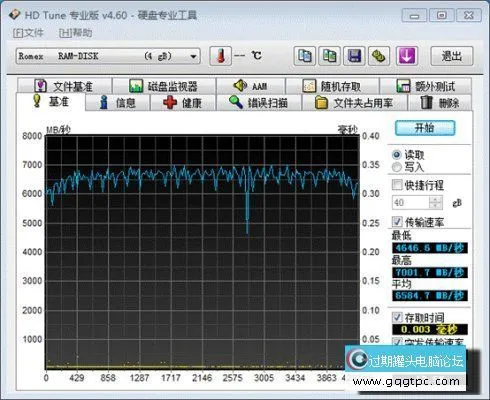Viewport: 490px width, 400px height.
Task: Open the 错误扫描 error scan tab
Action: [x=259, y=103]
